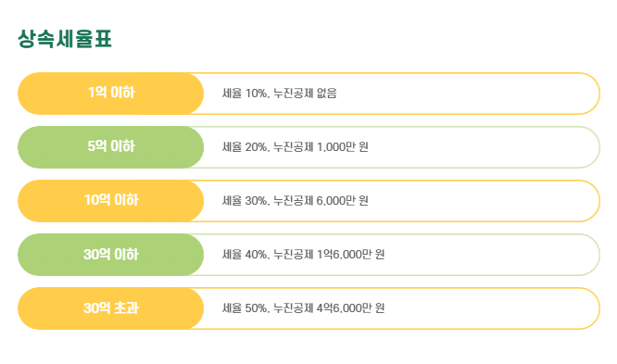Select the green 5억 이하 label
The width and height of the screenshot is (617, 364).
pos(111,147)
